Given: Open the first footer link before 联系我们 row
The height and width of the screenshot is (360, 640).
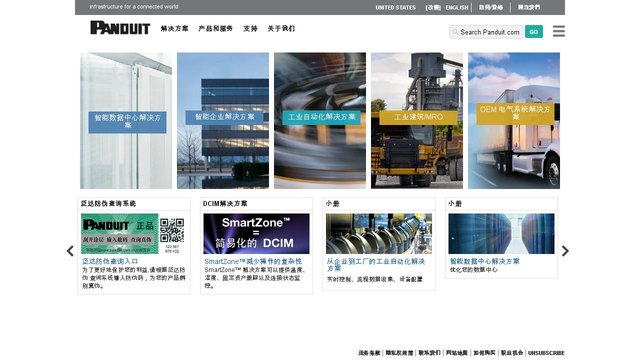Looking at the screenshot, I should click(369, 353).
